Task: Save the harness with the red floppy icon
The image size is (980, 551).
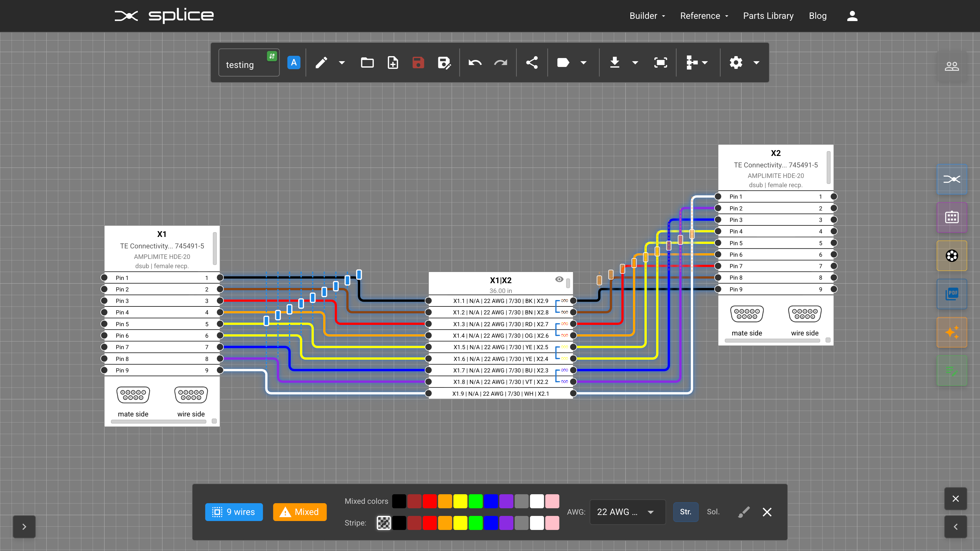Action: pos(418,62)
